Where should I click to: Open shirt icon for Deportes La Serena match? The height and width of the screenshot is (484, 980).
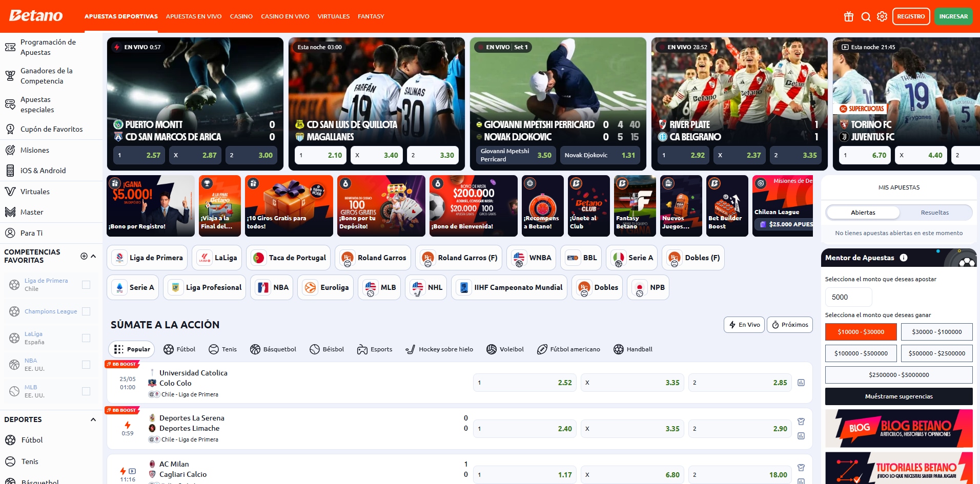pyautogui.click(x=801, y=422)
